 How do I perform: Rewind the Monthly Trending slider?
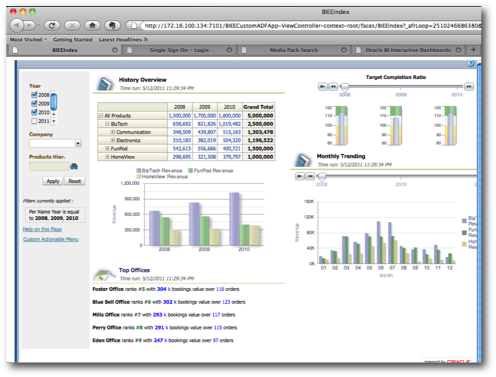(310, 176)
